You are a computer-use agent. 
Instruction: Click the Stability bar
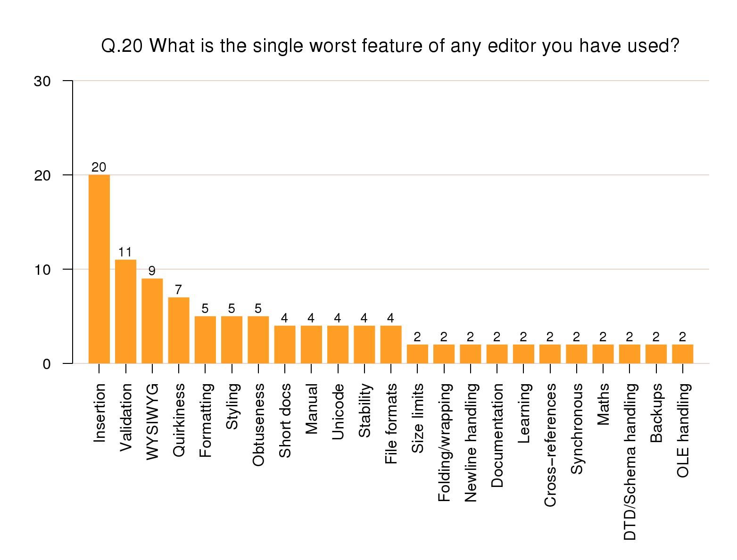pyautogui.click(x=364, y=345)
